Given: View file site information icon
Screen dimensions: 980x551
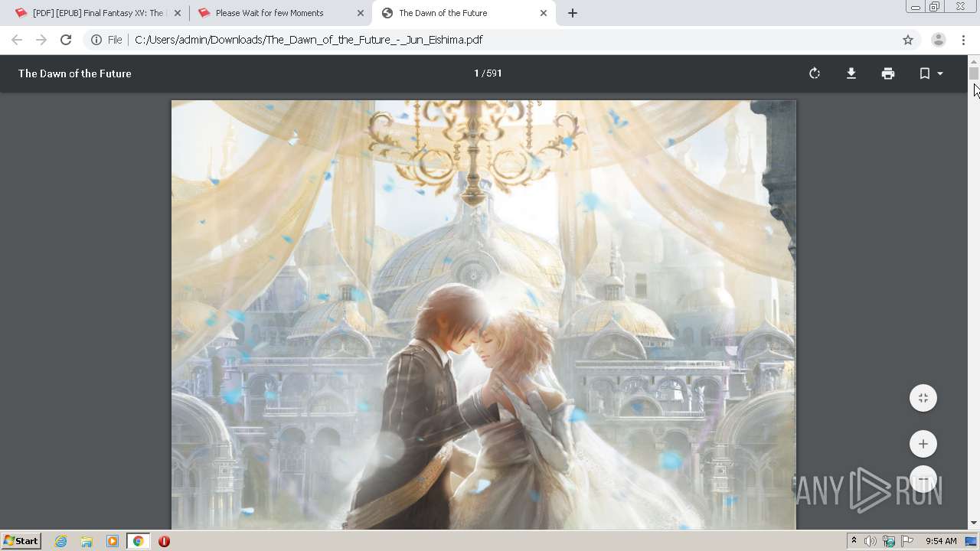Looking at the screenshot, I should tap(96, 40).
